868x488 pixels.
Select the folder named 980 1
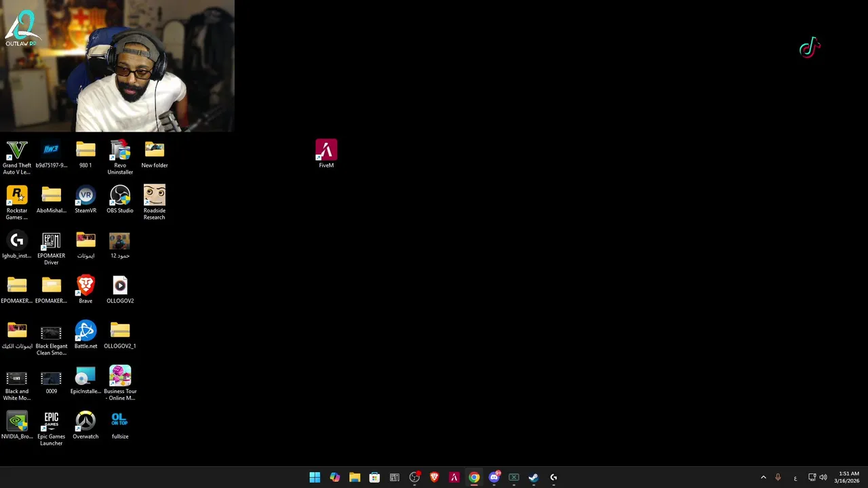pyautogui.click(x=85, y=155)
